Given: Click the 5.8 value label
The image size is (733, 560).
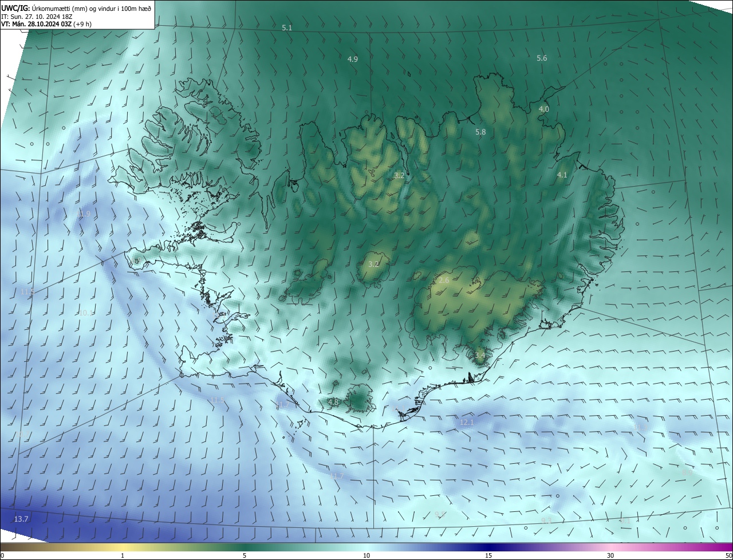Looking at the screenshot, I should click(x=480, y=132).
